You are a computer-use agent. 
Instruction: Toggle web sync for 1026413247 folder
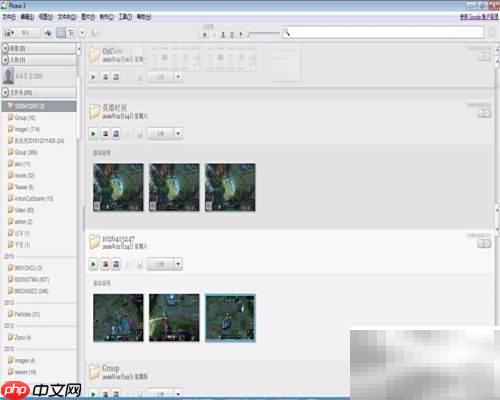(484, 244)
